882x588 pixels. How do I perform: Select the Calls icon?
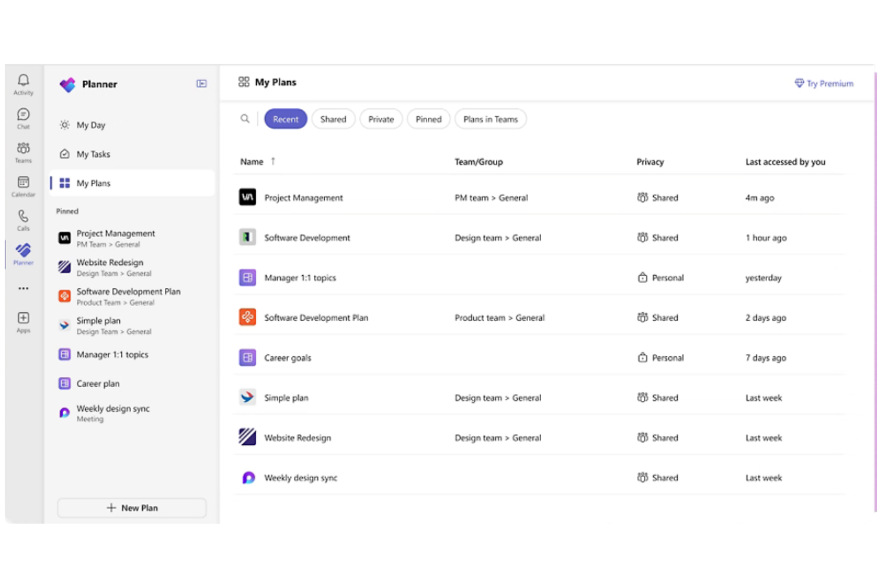point(23,216)
